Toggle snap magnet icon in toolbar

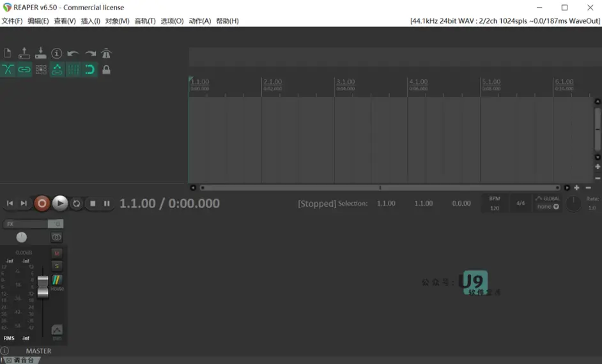(90, 70)
